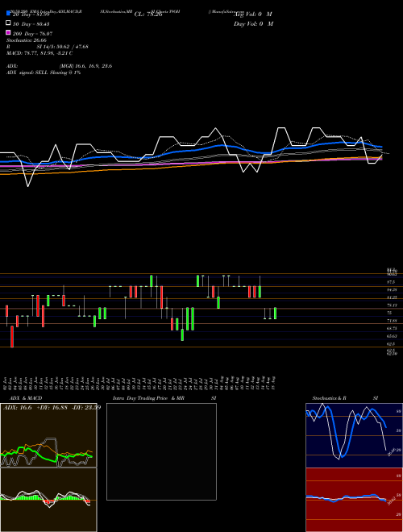This screenshot has width=403, height=532.
Task: Click the last green candlestick
Action: coord(275,314)
